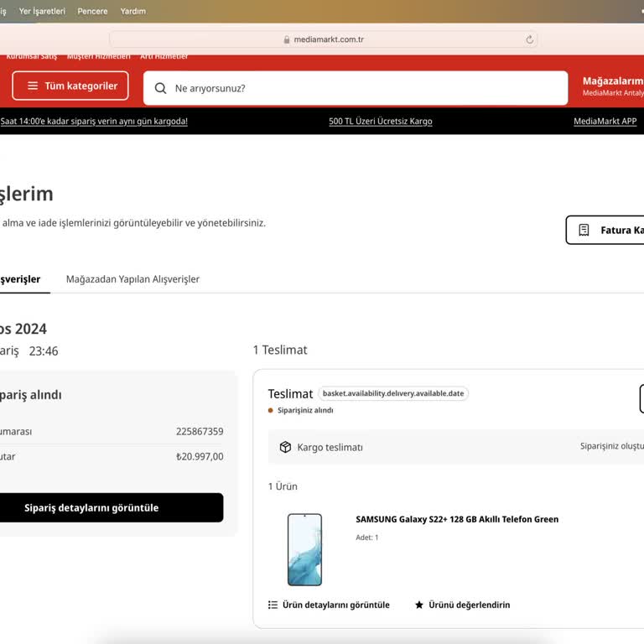
Task: Click Ürünü değerlendirin link
Action: click(x=463, y=605)
